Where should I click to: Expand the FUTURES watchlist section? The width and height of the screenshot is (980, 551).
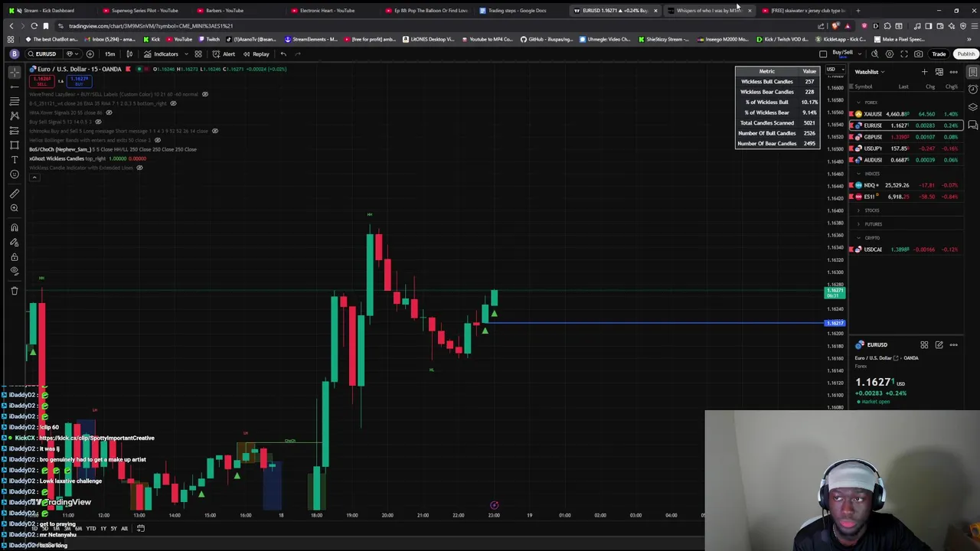(858, 224)
